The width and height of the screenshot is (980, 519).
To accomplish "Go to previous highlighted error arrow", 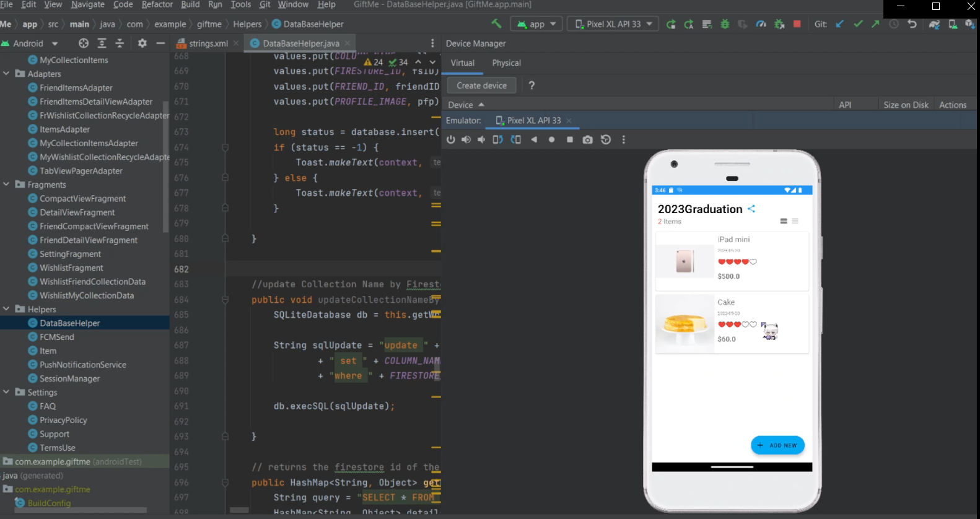I will pyautogui.click(x=418, y=62).
